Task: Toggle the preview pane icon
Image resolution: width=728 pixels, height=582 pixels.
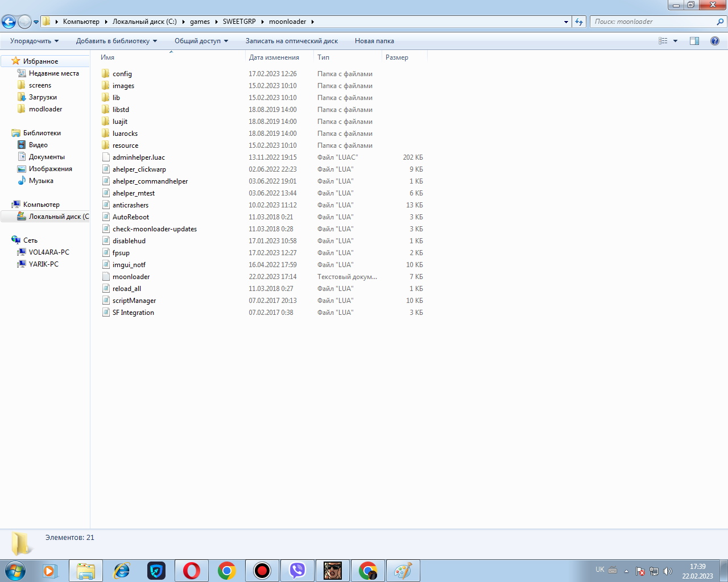Action: [x=694, y=41]
